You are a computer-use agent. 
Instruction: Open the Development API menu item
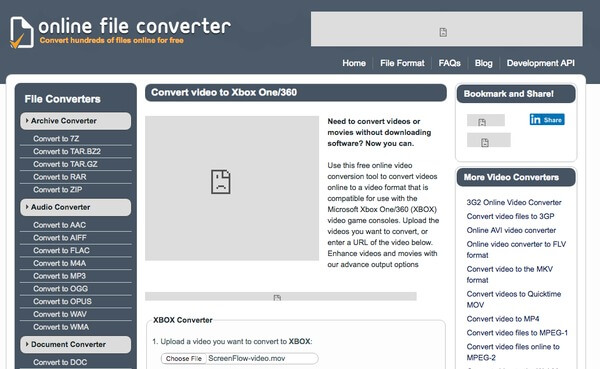(541, 63)
